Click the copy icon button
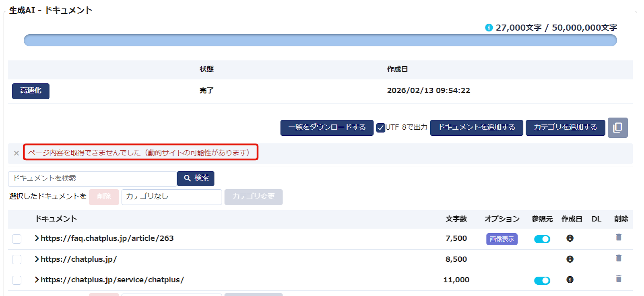The image size is (644, 296). (617, 128)
